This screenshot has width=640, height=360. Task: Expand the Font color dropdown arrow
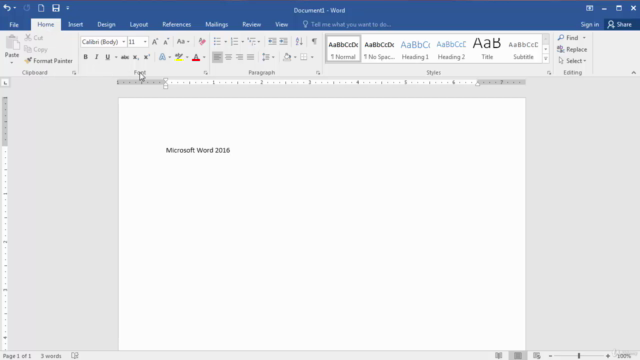(204, 57)
